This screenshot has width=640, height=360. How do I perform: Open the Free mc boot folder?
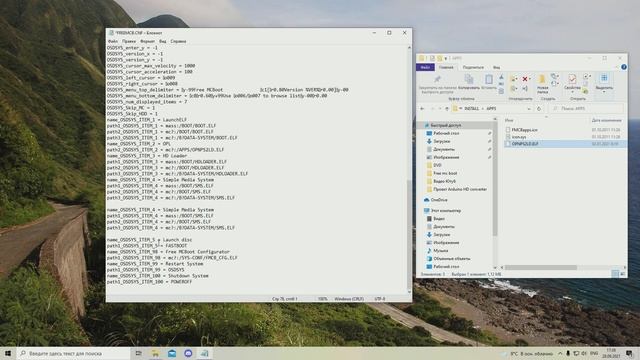pyautogui.click(x=445, y=173)
